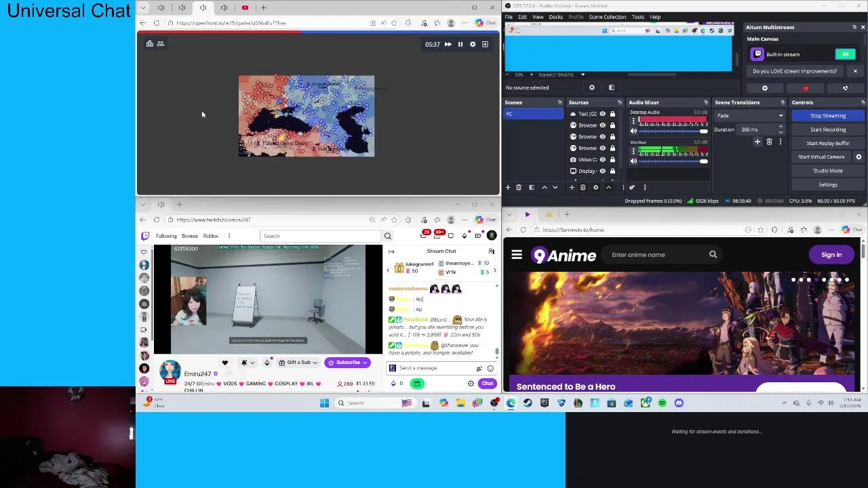Click the 9Anime search magnifier icon
Image resolution: width=868 pixels, height=488 pixels.
[713, 255]
